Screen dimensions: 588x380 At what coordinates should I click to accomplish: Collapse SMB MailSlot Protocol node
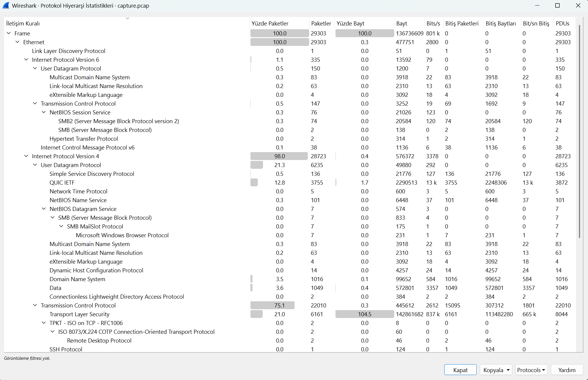coord(61,226)
